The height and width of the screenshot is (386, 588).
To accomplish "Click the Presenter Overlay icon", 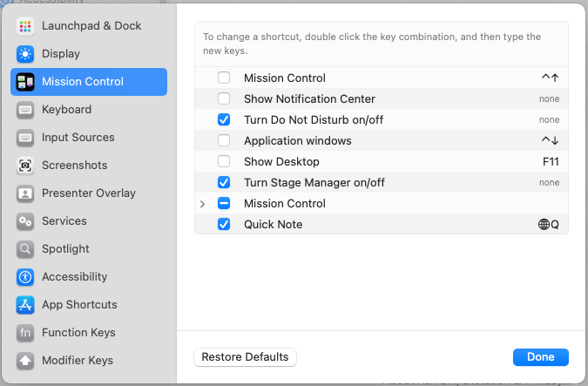I will (25, 193).
